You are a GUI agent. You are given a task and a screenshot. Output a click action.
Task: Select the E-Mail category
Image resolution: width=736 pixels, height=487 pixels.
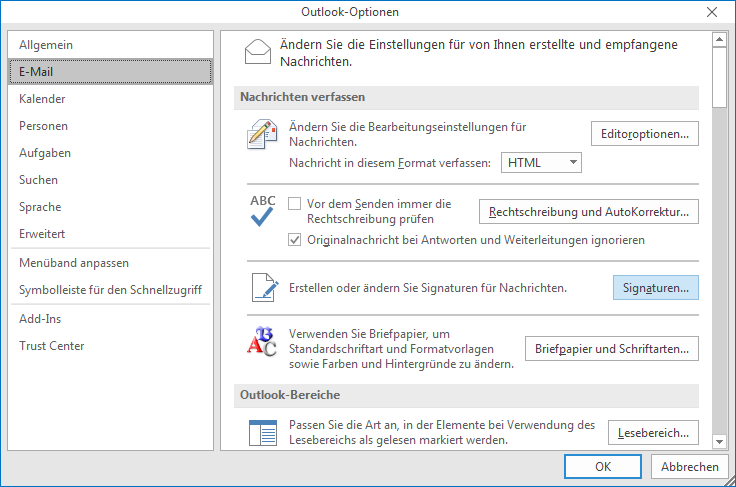pyautogui.click(x=110, y=72)
